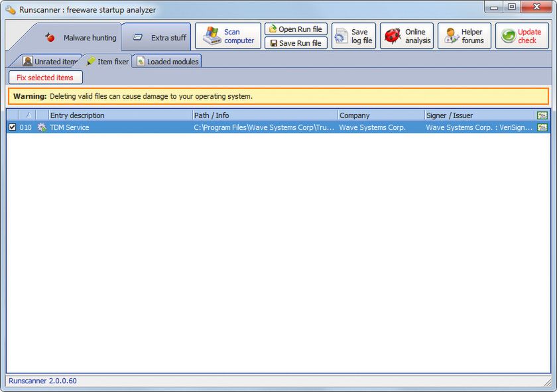Click the Runscanner wrench title bar icon

click(x=11, y=9)
